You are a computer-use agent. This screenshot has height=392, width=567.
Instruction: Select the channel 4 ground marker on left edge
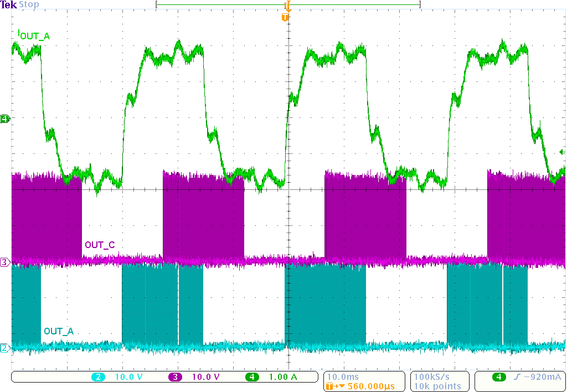(x=5, y=118)
